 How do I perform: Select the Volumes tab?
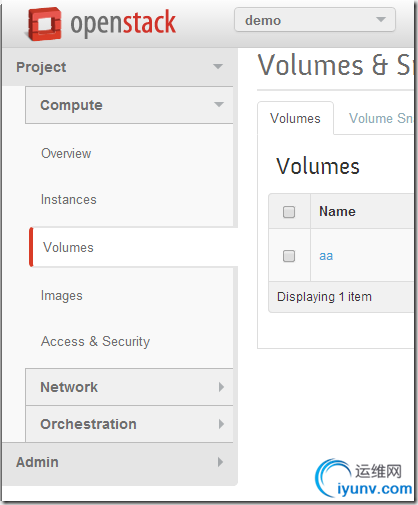point(295,118)
